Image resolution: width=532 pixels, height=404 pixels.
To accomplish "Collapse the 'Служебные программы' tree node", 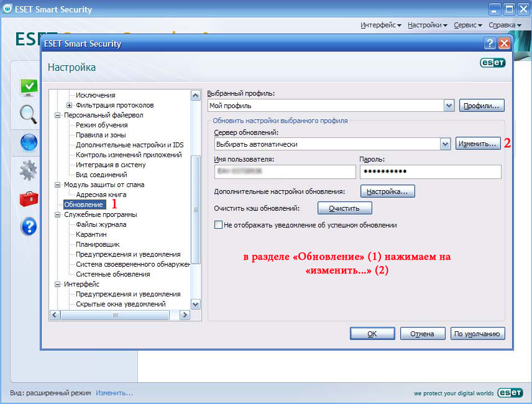I will click(x=57, y=214).
